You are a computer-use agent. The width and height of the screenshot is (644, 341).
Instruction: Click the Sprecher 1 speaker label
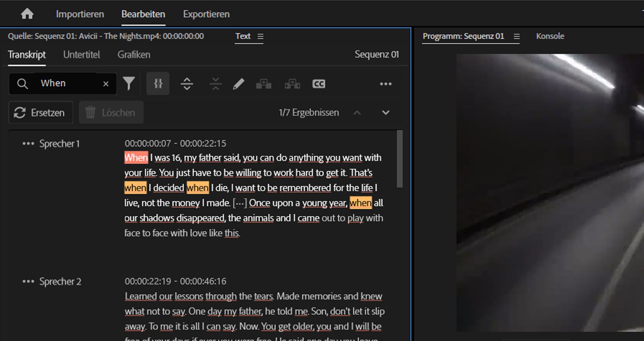pyautogui.click(x=60, y=144)
